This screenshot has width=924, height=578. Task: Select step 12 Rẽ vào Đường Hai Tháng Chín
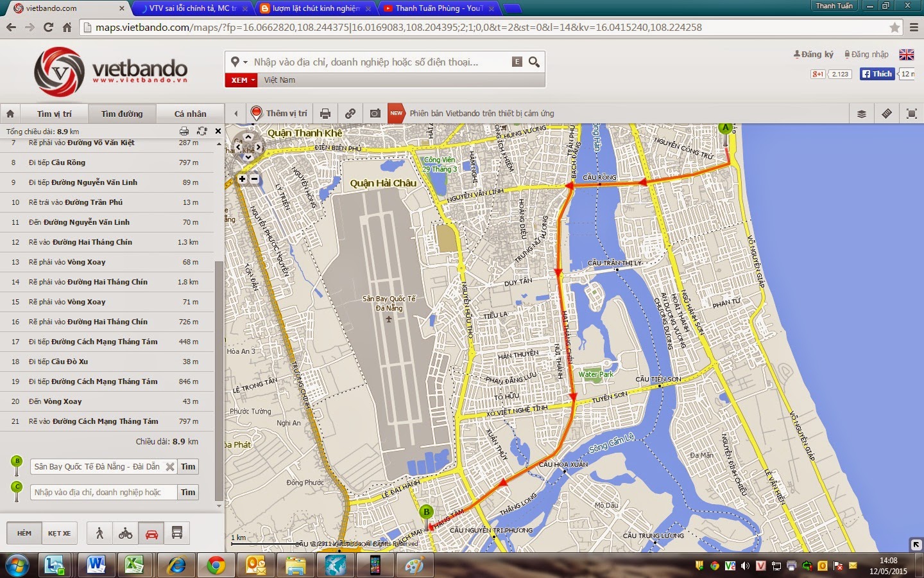(x=107, y=242)
